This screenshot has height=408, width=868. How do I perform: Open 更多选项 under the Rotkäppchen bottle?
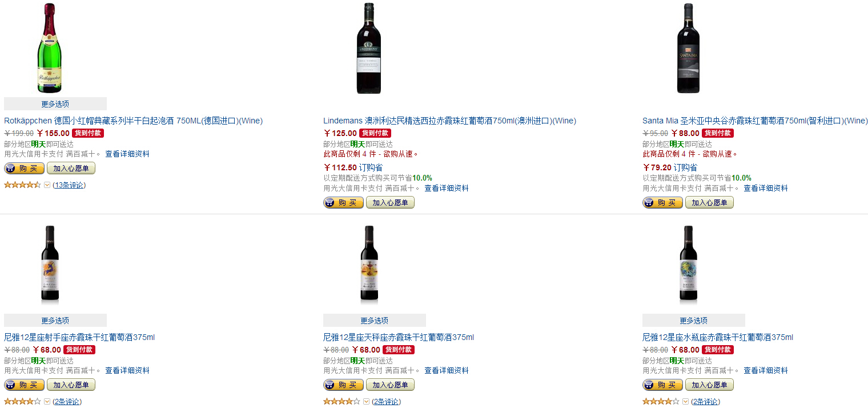pos(55,104)
